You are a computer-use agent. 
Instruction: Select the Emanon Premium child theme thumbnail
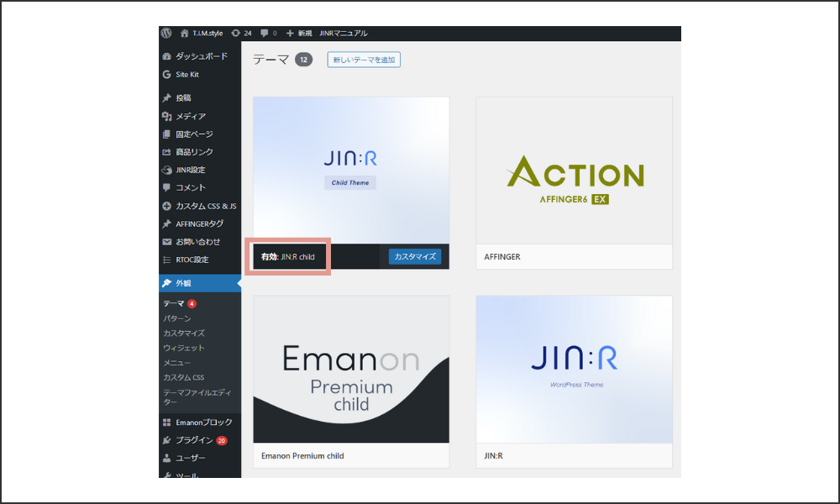tap(351, 369)
